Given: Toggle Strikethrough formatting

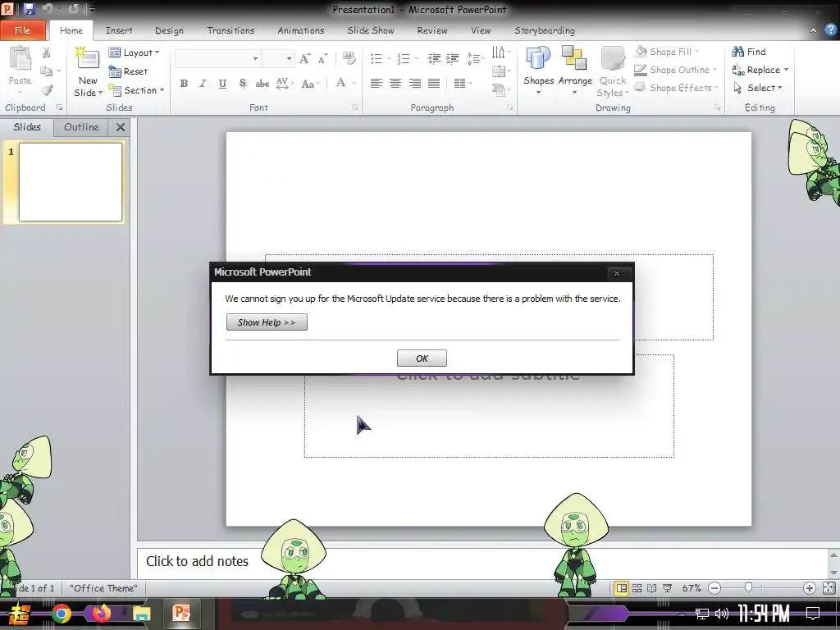Looking at the screenshot, I should (262, 84).
